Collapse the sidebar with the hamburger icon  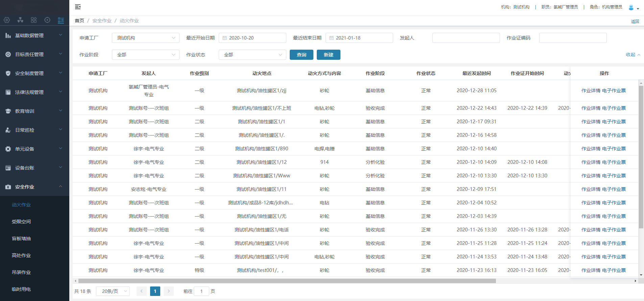point(78,7)
